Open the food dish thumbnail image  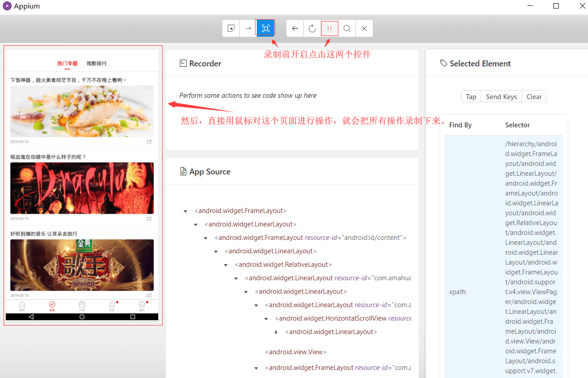tap(82, 111)
